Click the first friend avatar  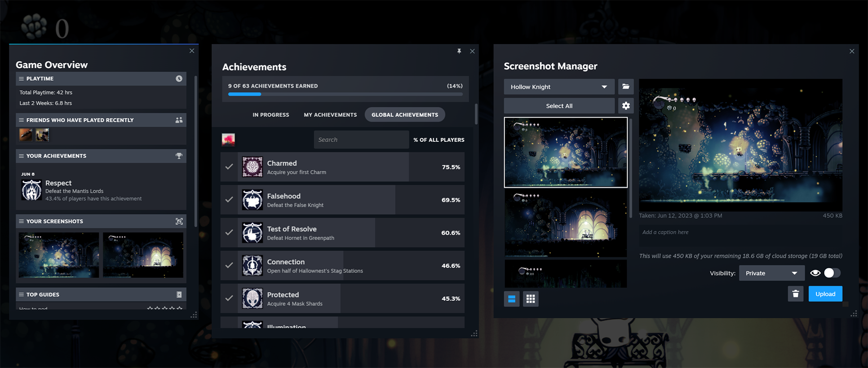pyautogui.click(x=26, y=135)
